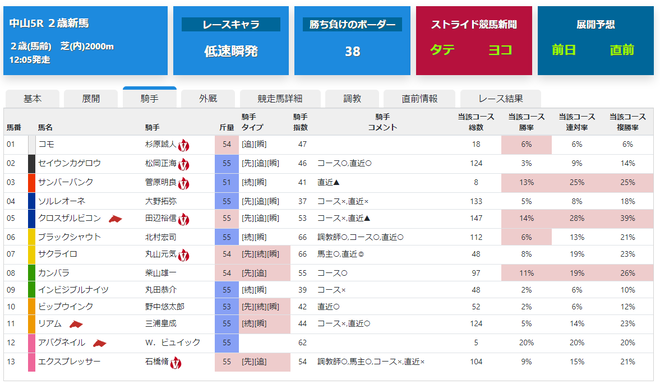Screen dimensions: 660x389
Task: Click 直前 link under 展開予想
Action: 622,50
